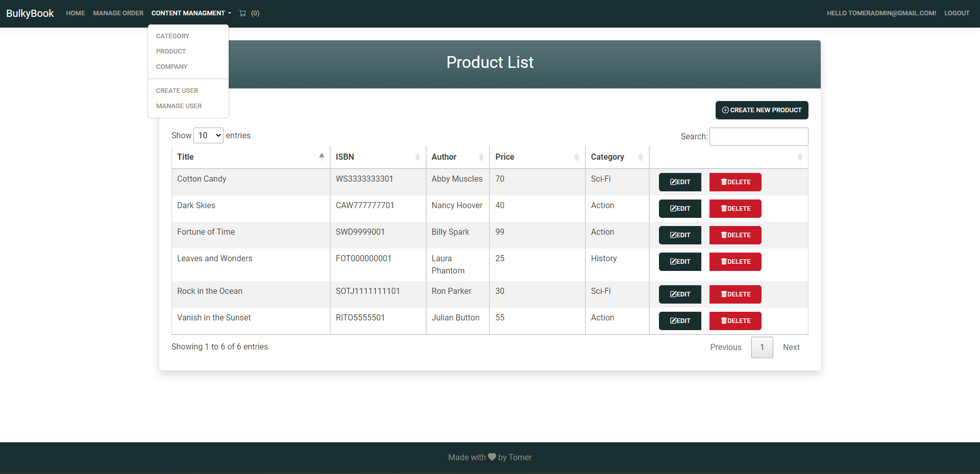Image resolution: width=980 pixels, height=474 pixels.
Task: Select CREATE USER from the dropdown menu
Action: 177,90
